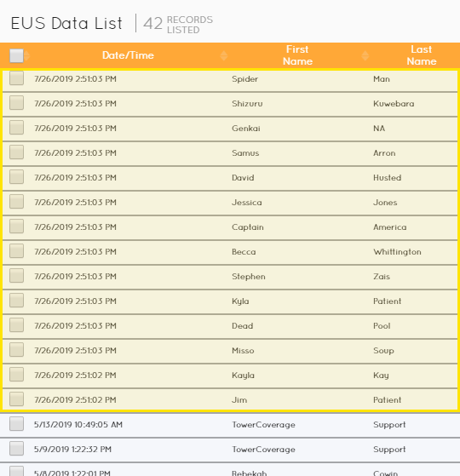Sort by the Date/Time column arrows
460x476 pixels.
click(x=224, y=56)
